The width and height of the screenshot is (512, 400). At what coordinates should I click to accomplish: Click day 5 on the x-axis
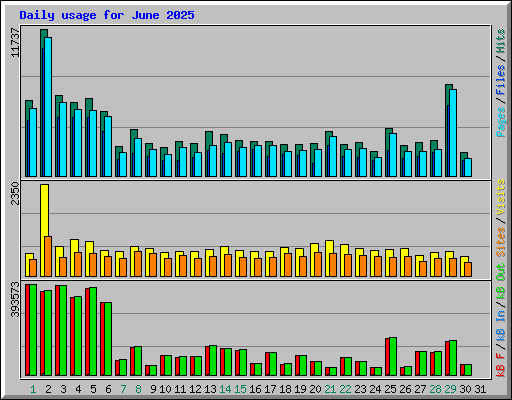(93, 389)
